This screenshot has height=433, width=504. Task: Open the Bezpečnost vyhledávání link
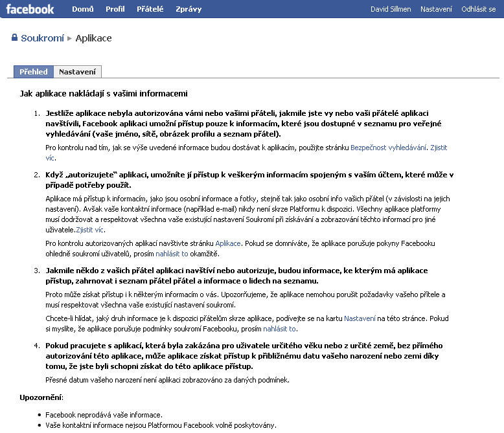pos(388,148)
